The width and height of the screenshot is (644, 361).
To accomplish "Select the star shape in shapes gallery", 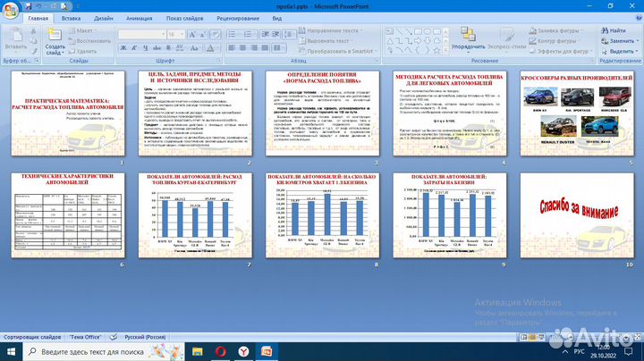I will (436, 51).
